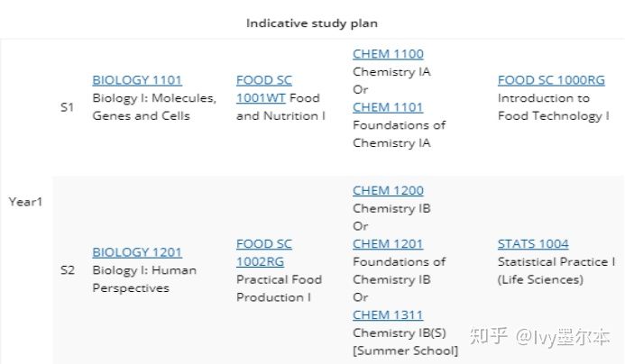
Task: Click the Practical Food Production I text
Action: click(279, 288)
